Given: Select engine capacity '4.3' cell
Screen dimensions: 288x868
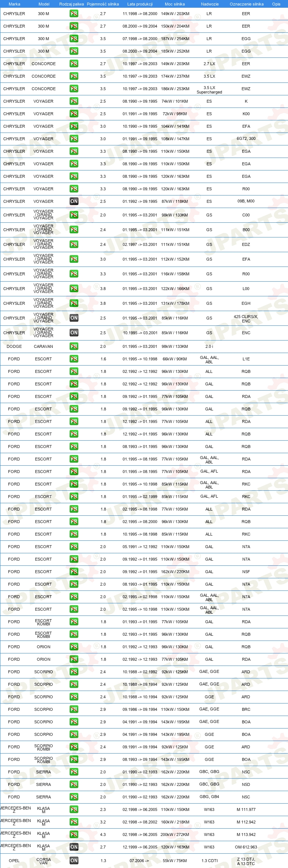Looking at the screenshot, I should coord(103,835).
